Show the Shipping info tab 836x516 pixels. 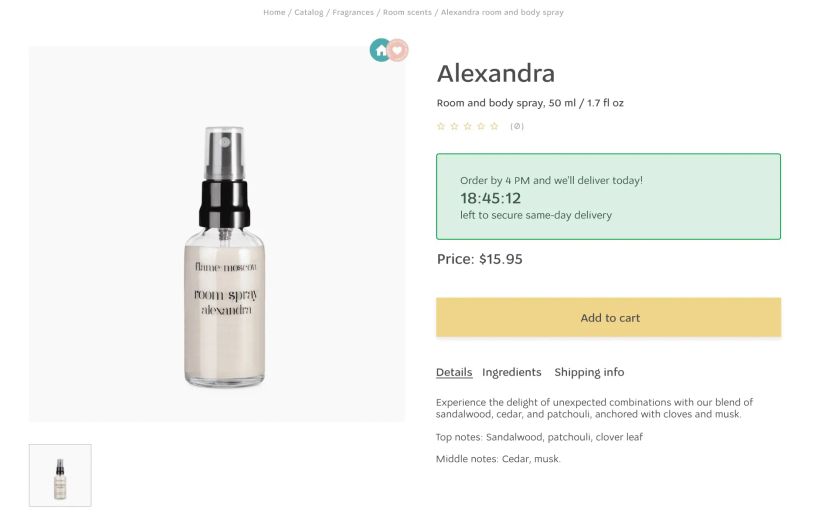[589, 372]
